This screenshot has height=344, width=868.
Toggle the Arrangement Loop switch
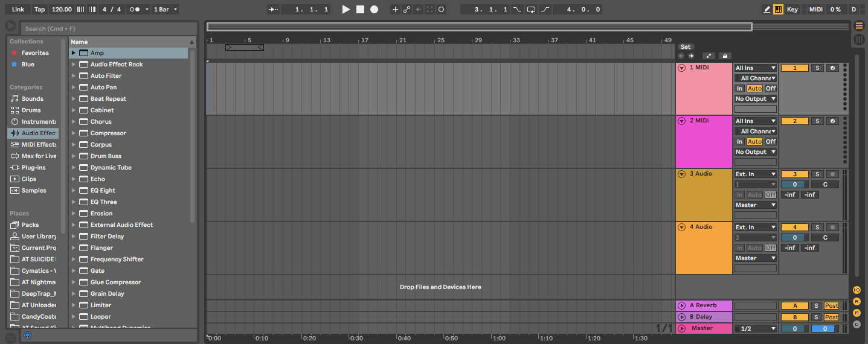pos(531,9)
